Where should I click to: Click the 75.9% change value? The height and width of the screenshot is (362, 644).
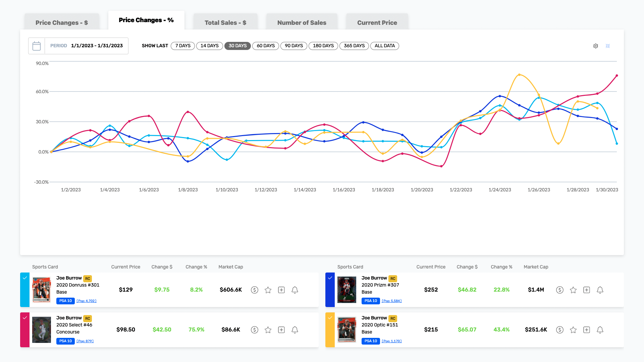[x=196, y=330]
